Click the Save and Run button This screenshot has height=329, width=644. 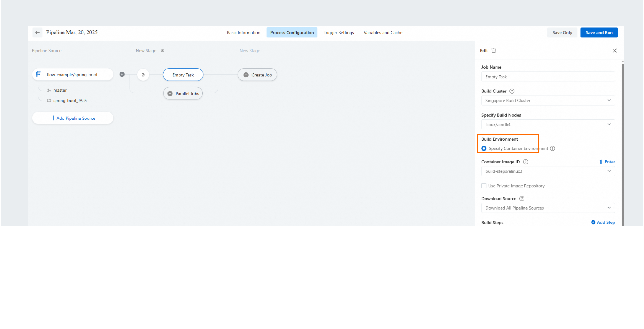point(599,32)
